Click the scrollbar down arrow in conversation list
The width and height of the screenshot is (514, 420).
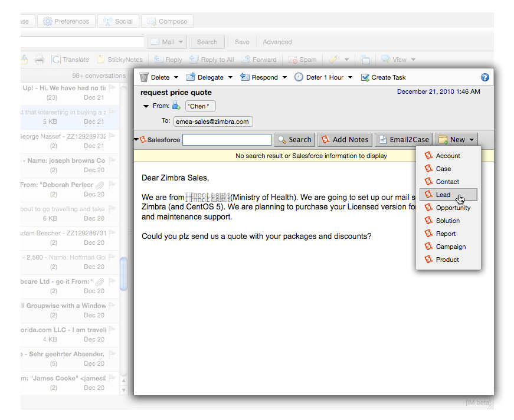coord(123,390)
